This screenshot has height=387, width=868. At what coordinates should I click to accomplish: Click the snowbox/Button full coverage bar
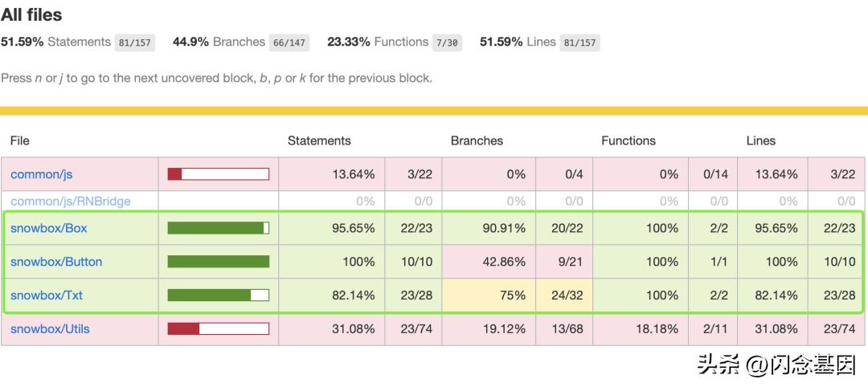coord(218,262)
